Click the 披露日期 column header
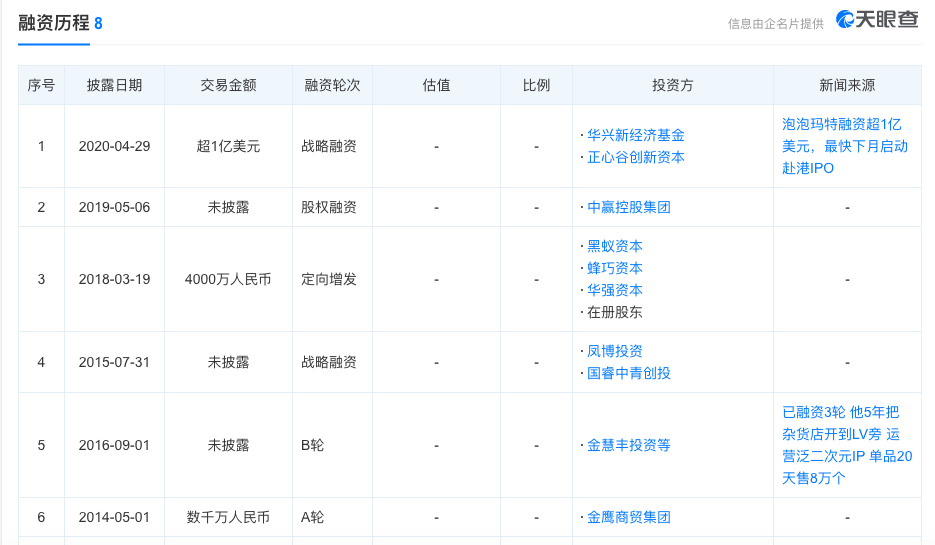Viewport: 935px width, 545px height. coord(114,85)
